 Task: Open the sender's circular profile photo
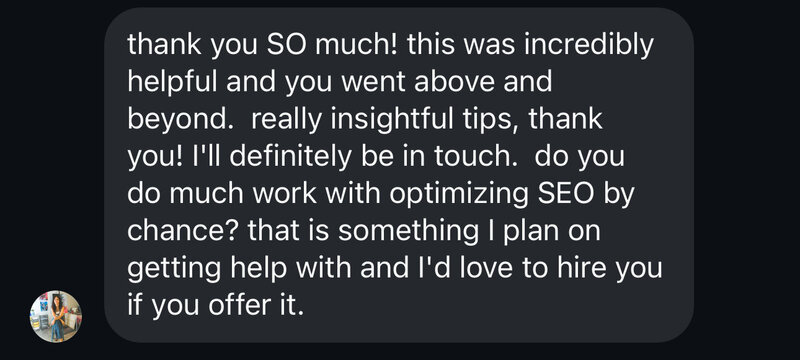click(x=56, y=316)
